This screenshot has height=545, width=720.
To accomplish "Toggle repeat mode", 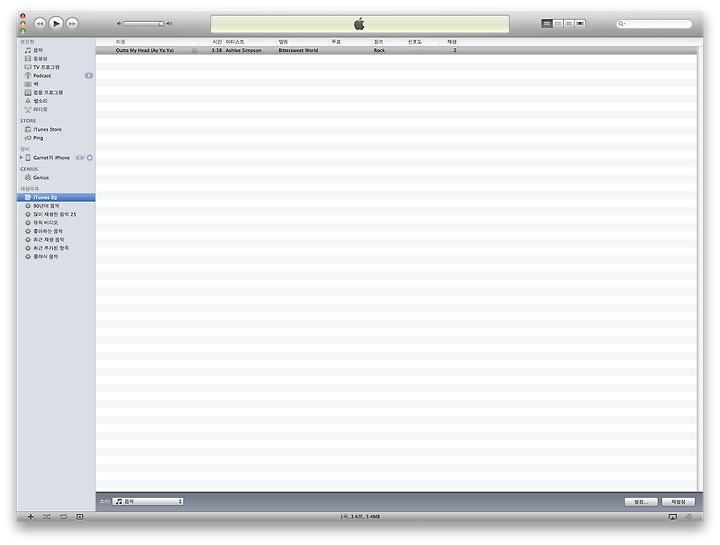I will pos(63,517).
